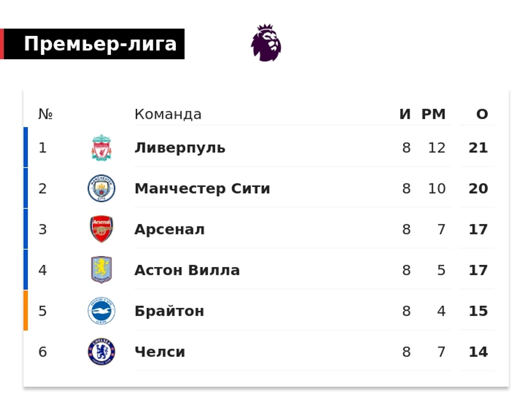
Task: Click the О points column header
Action: click(482, 114)
